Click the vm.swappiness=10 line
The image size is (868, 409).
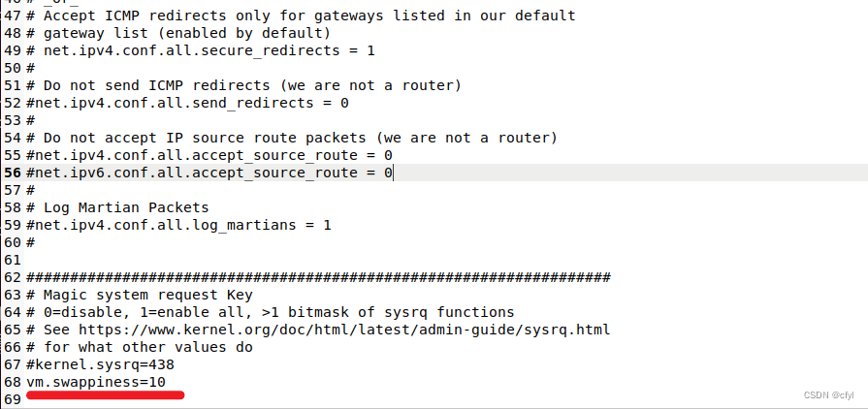96,382
